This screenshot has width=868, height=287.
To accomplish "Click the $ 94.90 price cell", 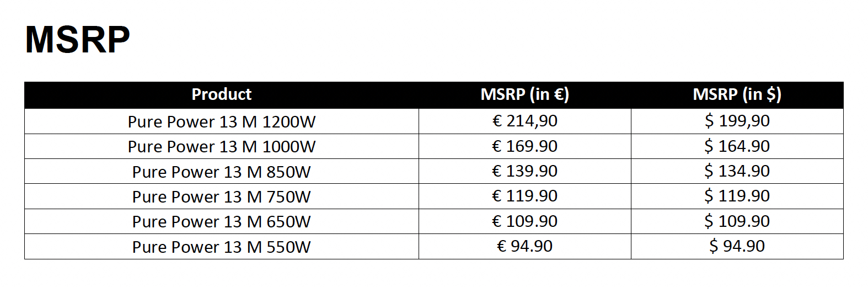I will coord(737,246).
